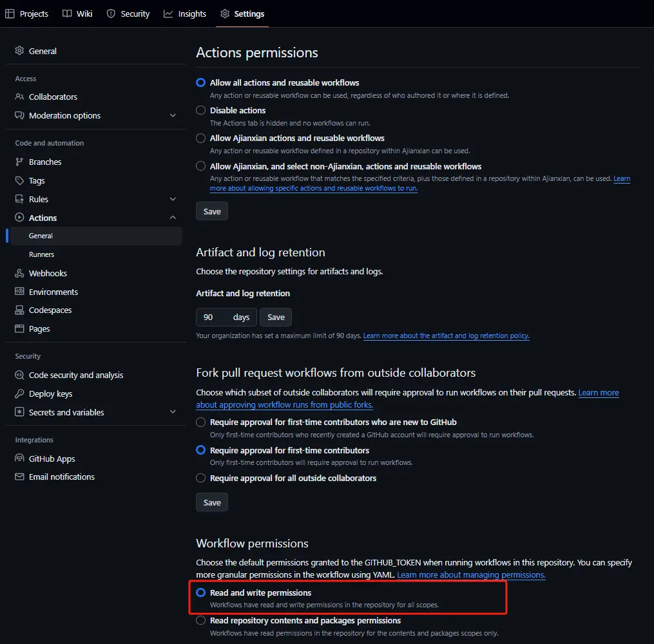The width and height of the screenshot is (654, 644).
Task: Click the Webhooks icon in sidebar
Action: coord(19,274)
